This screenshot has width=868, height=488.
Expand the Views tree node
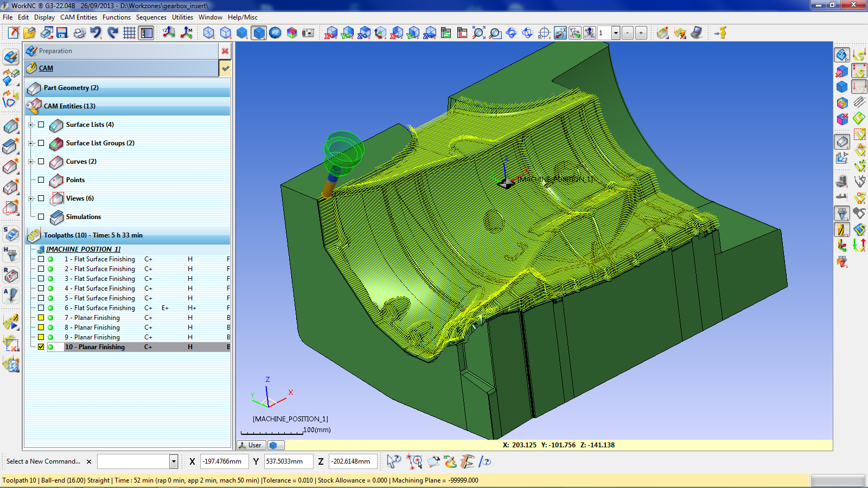31,198
